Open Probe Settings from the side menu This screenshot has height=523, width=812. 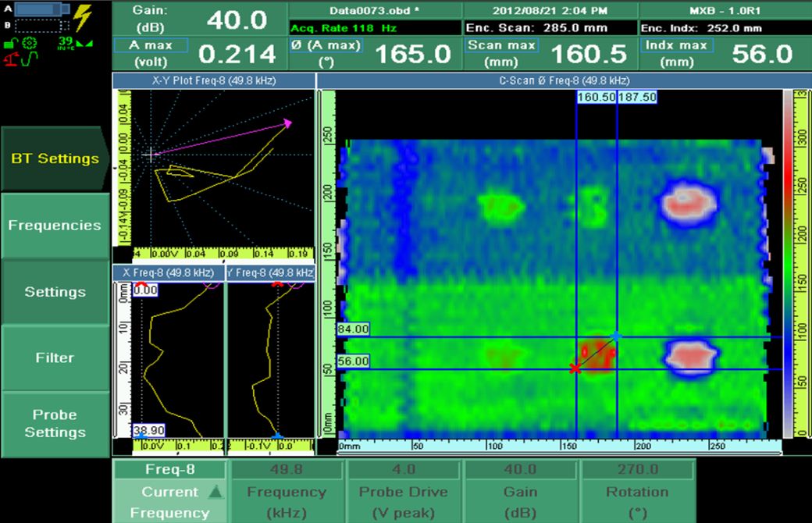[x=55, y=424]
